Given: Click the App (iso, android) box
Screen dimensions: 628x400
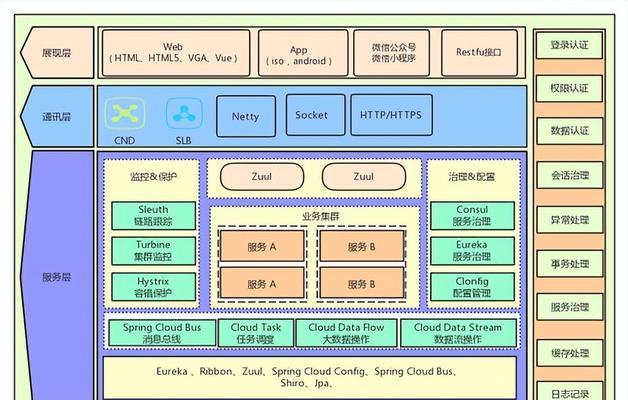Looking at the screenshot, I should 303,53.
